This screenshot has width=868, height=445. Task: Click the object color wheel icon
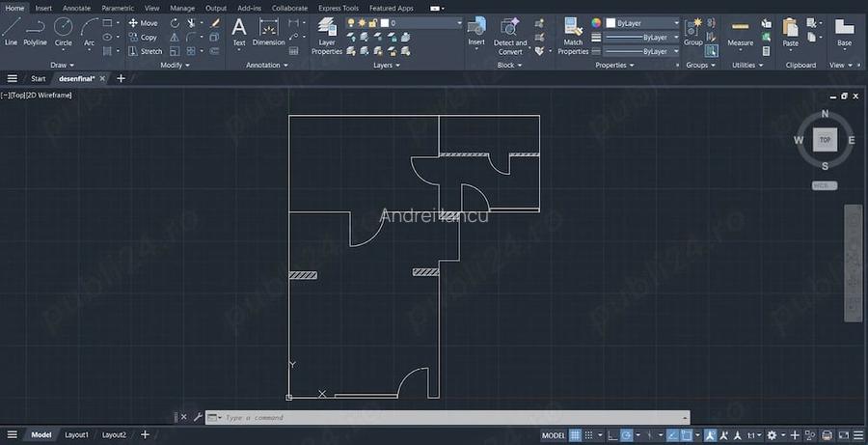coord(596,23)
